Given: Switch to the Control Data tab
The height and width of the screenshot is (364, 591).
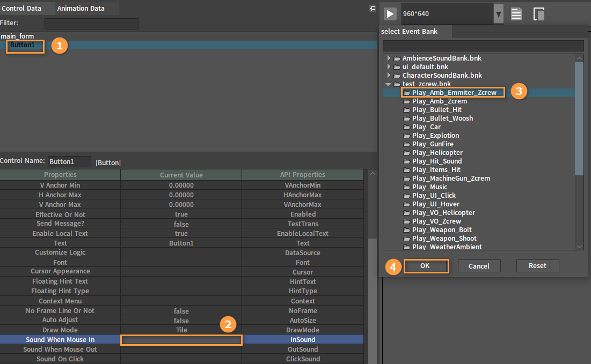Looking at the screenshot, I should (x=21, y=9).
